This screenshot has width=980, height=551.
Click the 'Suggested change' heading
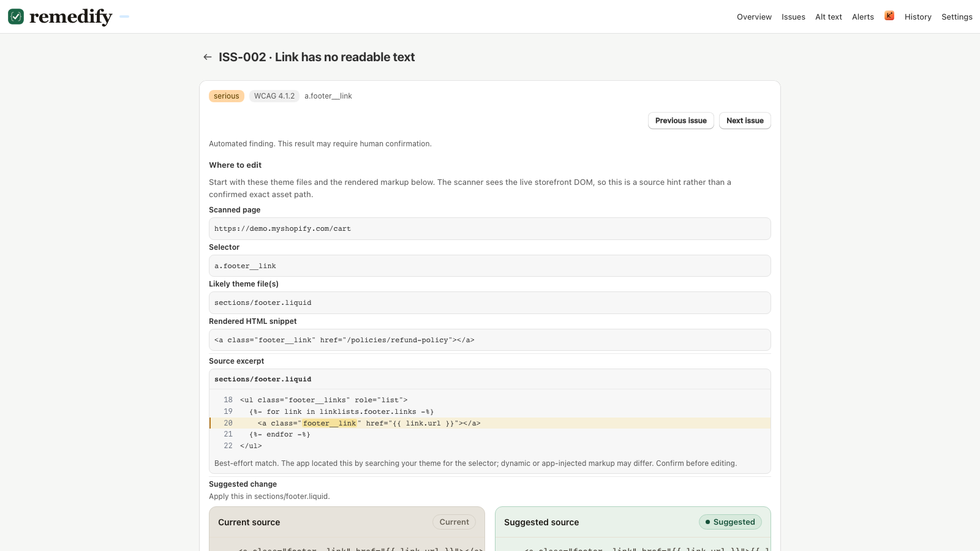point(243,484)
